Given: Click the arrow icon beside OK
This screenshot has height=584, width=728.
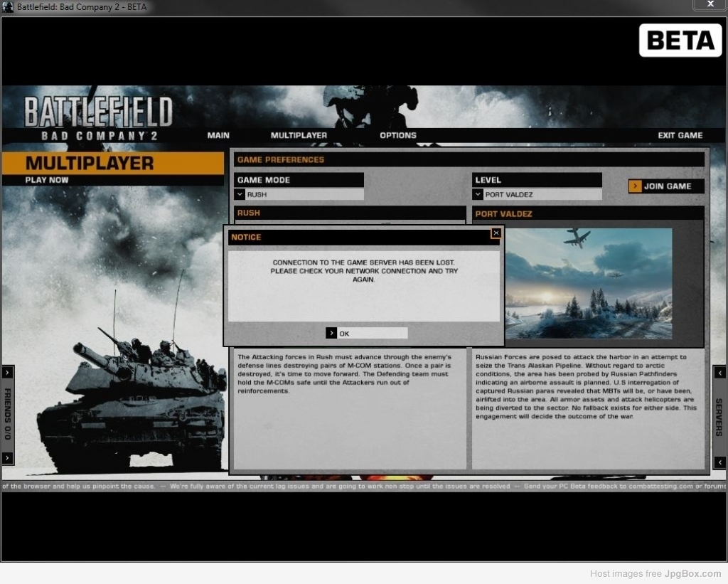Looking at the screenshot, I should (x=331, y=333).
